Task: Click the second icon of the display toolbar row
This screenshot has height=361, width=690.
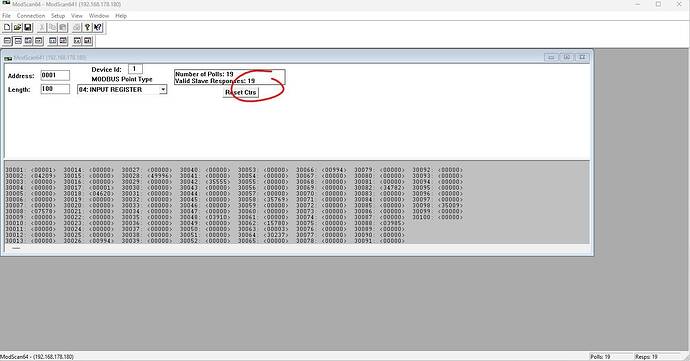Action: pyautogui.click(x=18, y=41)
